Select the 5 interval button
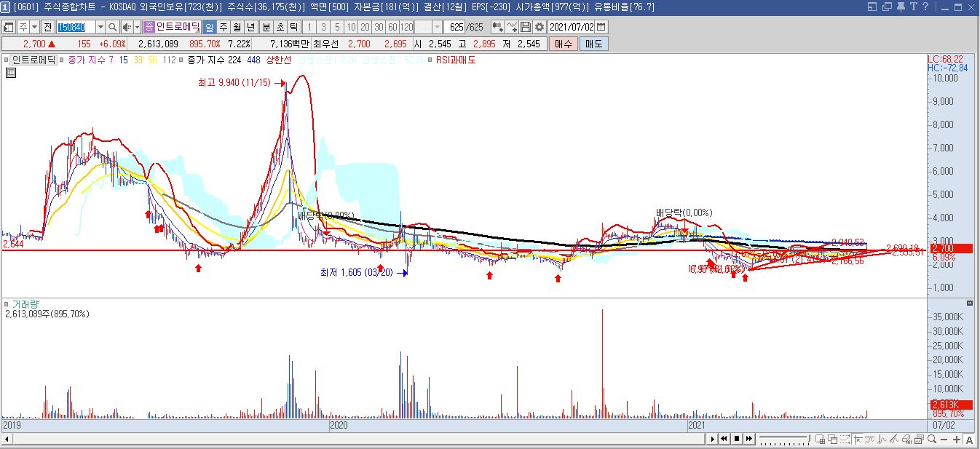 coord(337,27)
